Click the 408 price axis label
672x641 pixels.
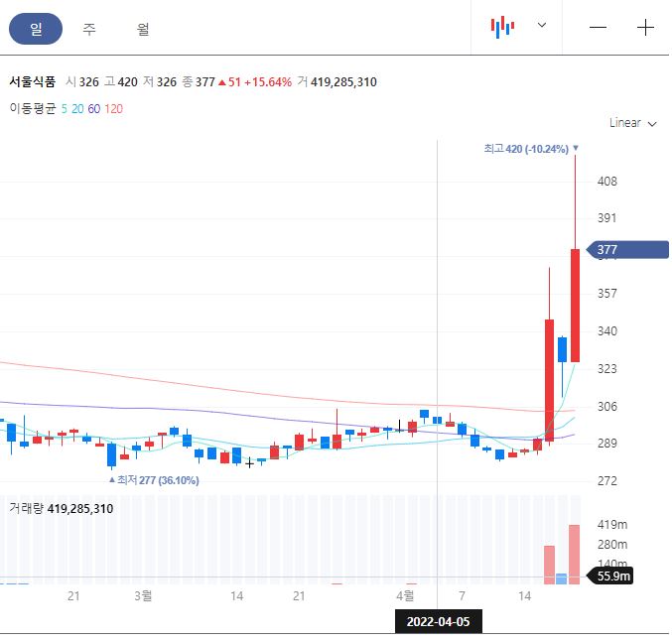pos(607,182)
